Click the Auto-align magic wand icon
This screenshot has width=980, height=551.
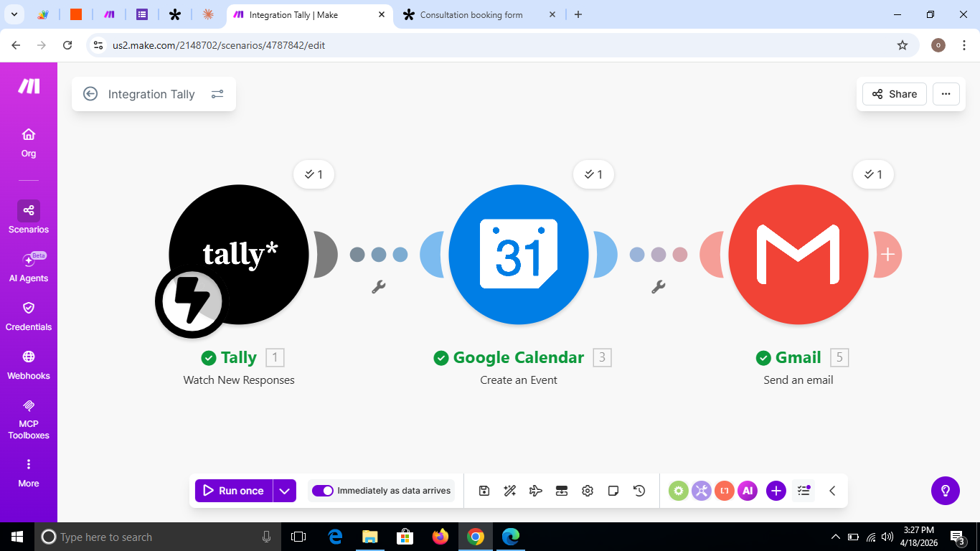tap(510, 491)
